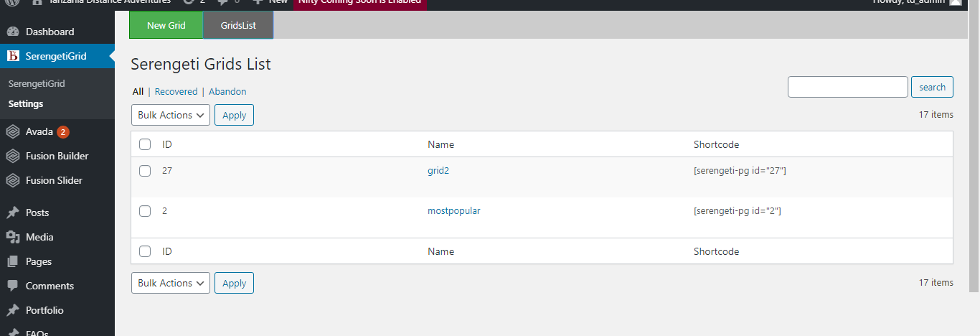The height and width of the screenshot is (336, 980).
Task: Open the SerengetiGrid submenu item
Action: pos(37,83)
